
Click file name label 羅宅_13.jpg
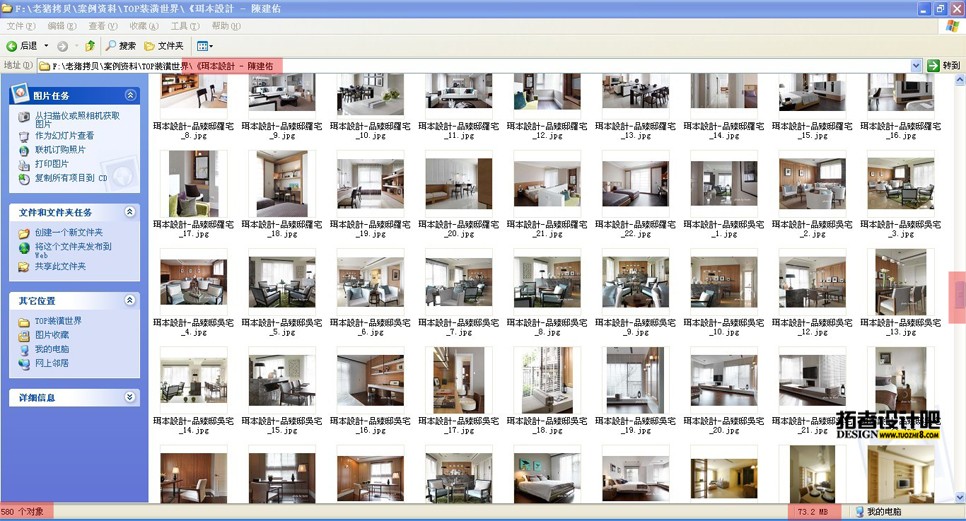pyautogui.click(x=635, y=131)
